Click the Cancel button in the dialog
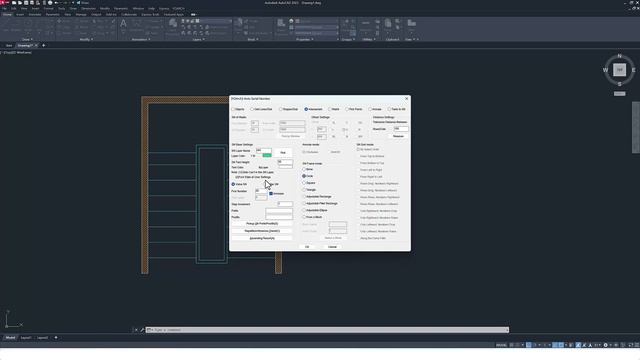This screenshot has width=640, height=360. 332,247
